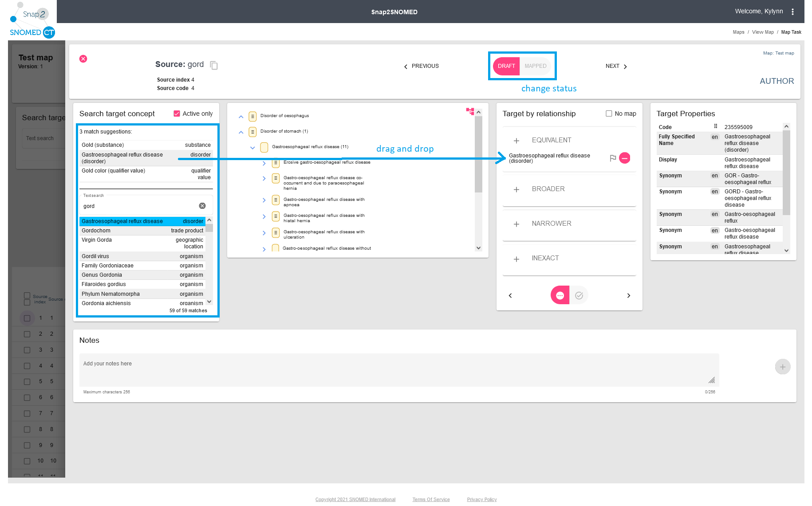Open the Terms Of Service link
Viewport: 812px width, 506px height.
(x=431, y=499)
